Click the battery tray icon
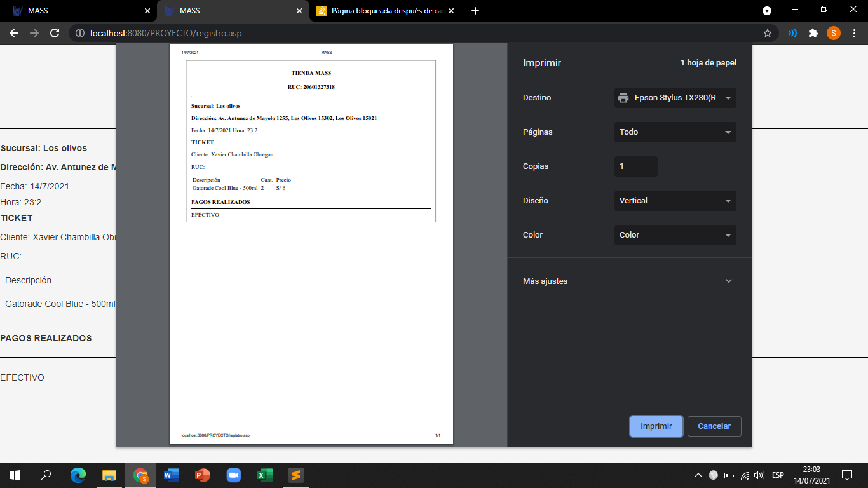Viewport: 868px width, 488px height. (729, 475)
